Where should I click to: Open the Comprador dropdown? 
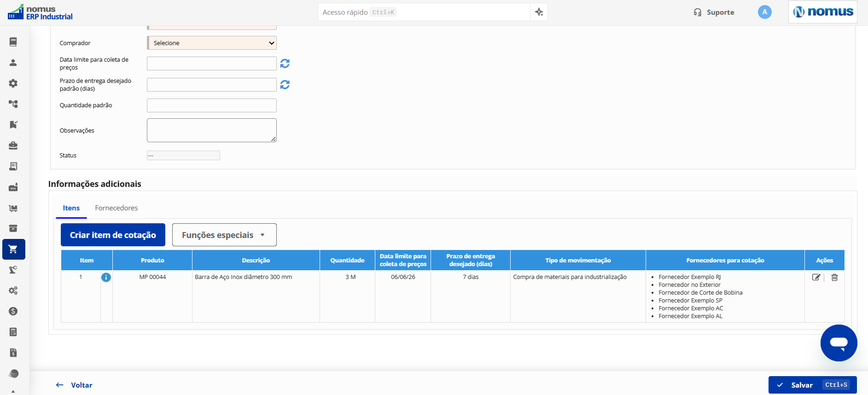click(212, 43)
